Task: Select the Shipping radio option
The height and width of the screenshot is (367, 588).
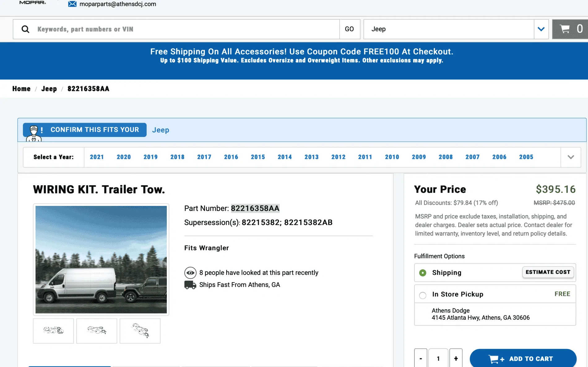Action: point(423,273)
